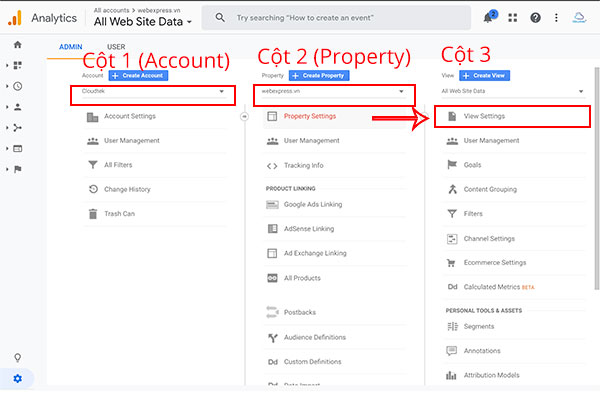This screenshot has height=400, width=600.
Task: Open the Realtime clock icon in sidebar
Action: pos(18,86)
